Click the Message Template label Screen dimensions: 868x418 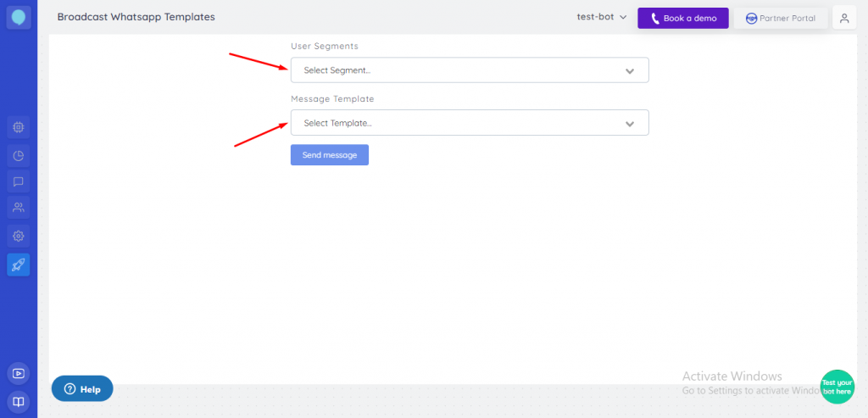[x=332, y=99]
